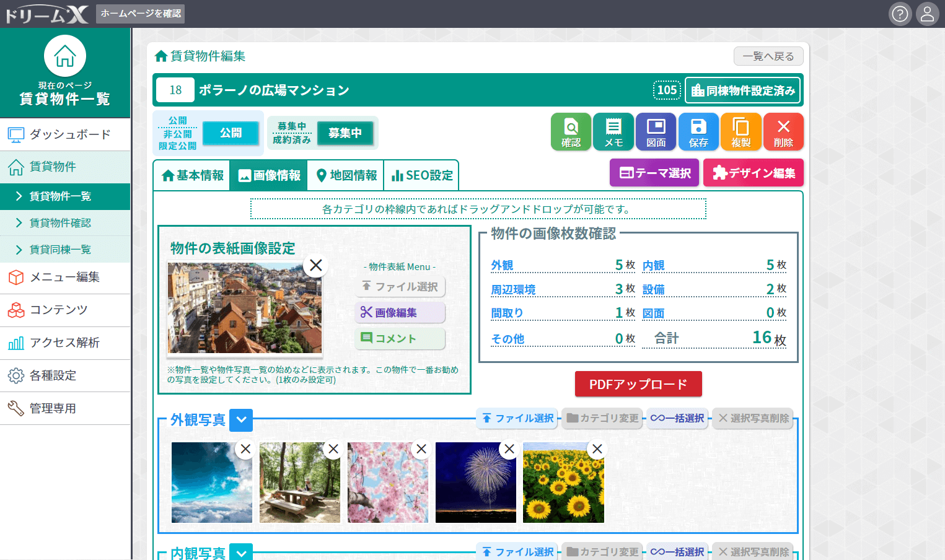Viewport: 945px width, 560px height.
Task: Select the fireworks photo thumbnail
Action: coord(475,483)
